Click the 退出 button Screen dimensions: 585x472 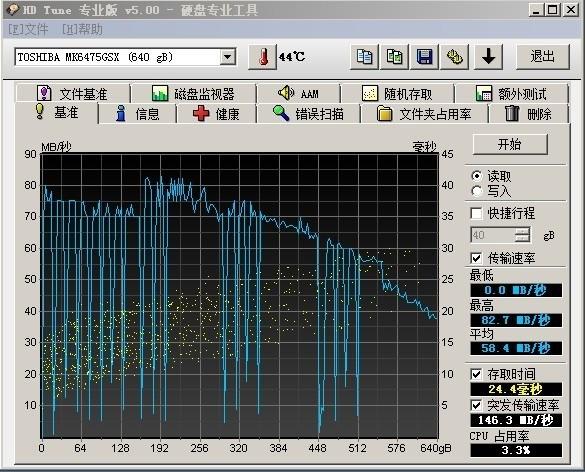[x=542, y=57]
